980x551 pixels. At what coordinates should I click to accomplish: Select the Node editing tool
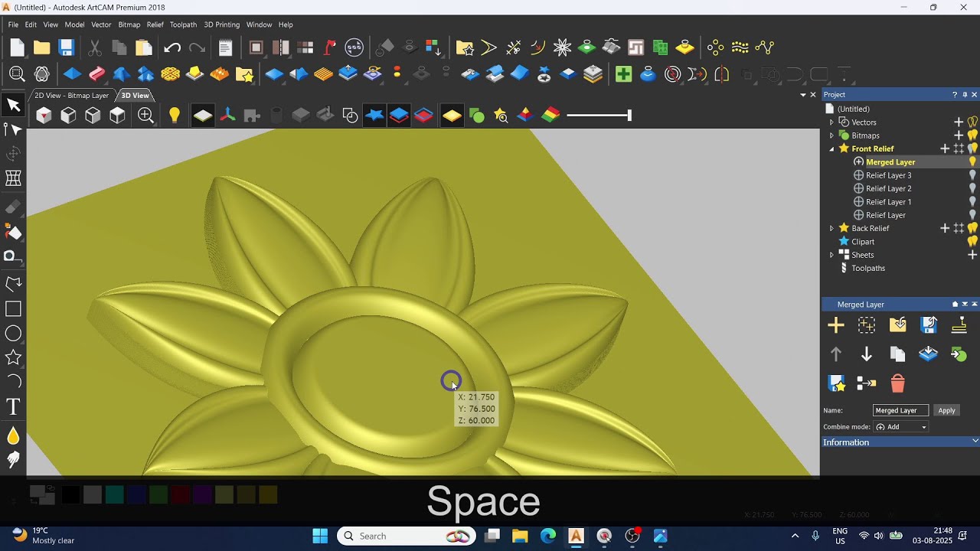[13, 129]
